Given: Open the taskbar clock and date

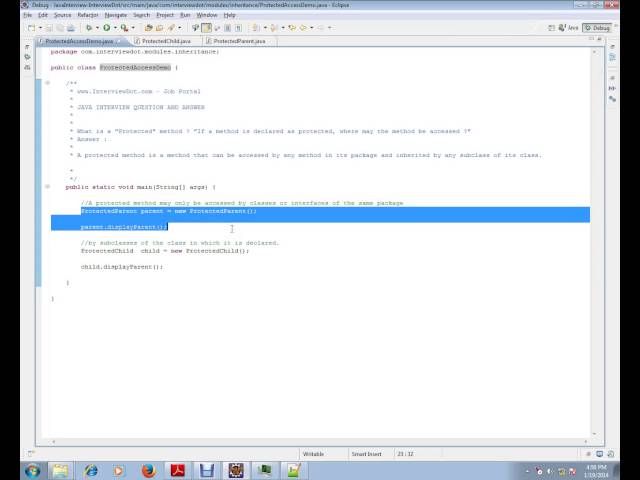Looking at the screenshot, I should [x=596, y=471].
